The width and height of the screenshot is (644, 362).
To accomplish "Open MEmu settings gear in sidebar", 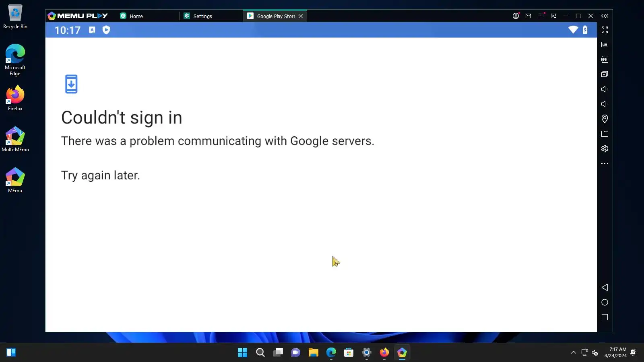I will coord(605,148).
